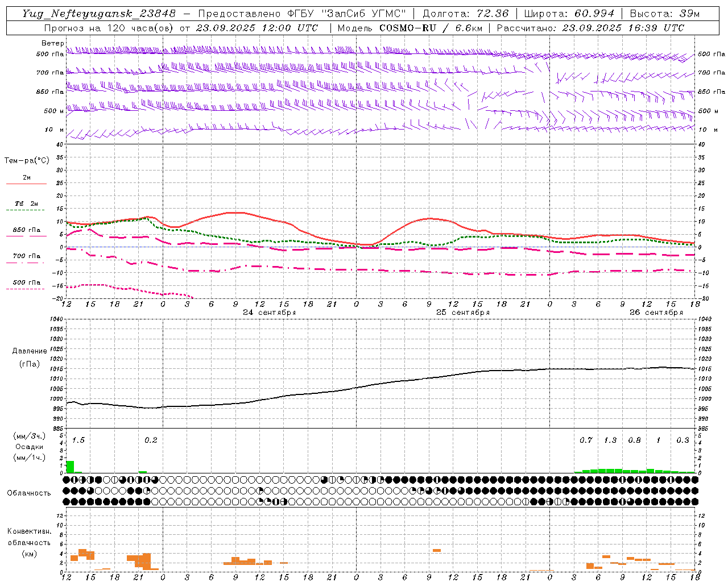Click the '(мм/3ч.)' precipitation unit label
This screenshot has width=728, height=582.
pos(29,436)
